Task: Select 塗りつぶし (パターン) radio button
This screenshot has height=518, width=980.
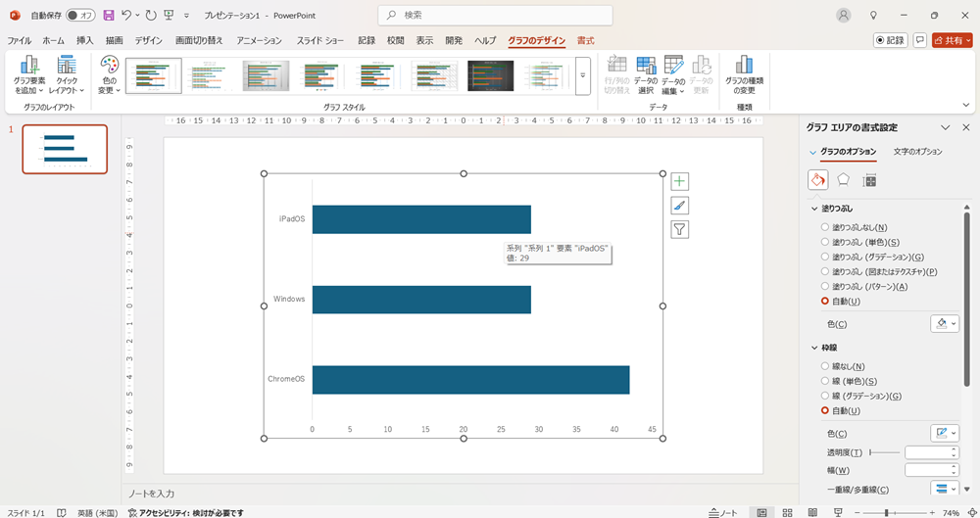Action: 825,286
